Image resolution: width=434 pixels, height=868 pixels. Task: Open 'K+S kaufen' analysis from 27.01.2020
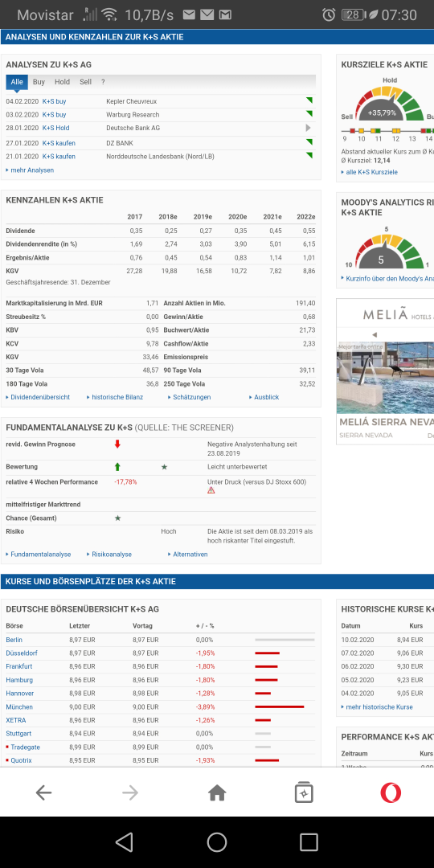point(59,143)
